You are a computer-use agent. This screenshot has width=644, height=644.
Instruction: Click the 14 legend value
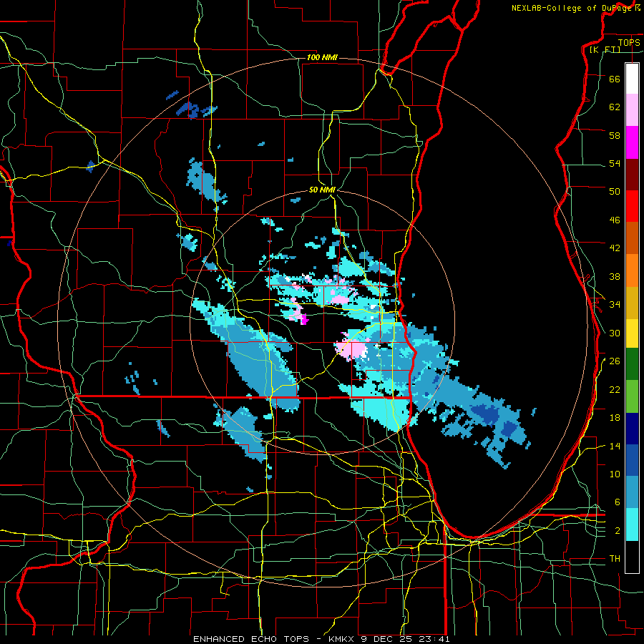(x=615, y=446)
